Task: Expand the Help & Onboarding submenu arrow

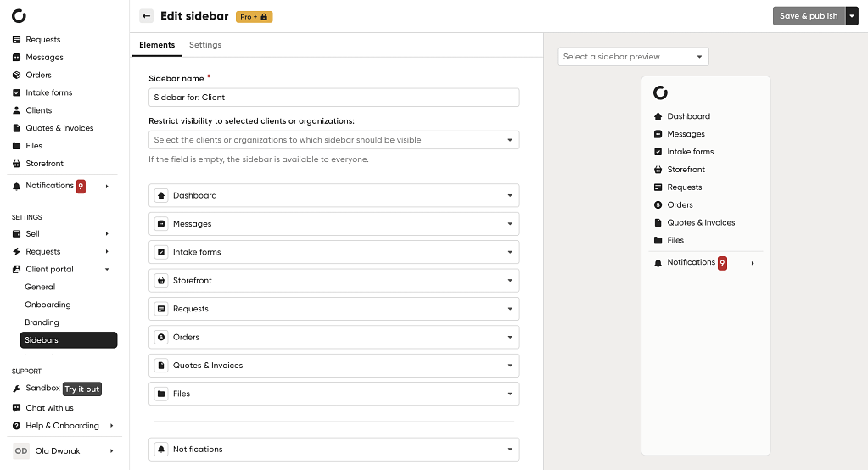Action: [111, 426]
